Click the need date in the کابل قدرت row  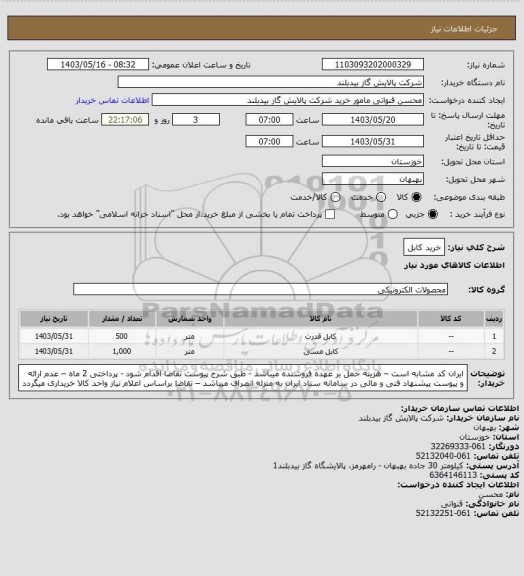(54, 336)
